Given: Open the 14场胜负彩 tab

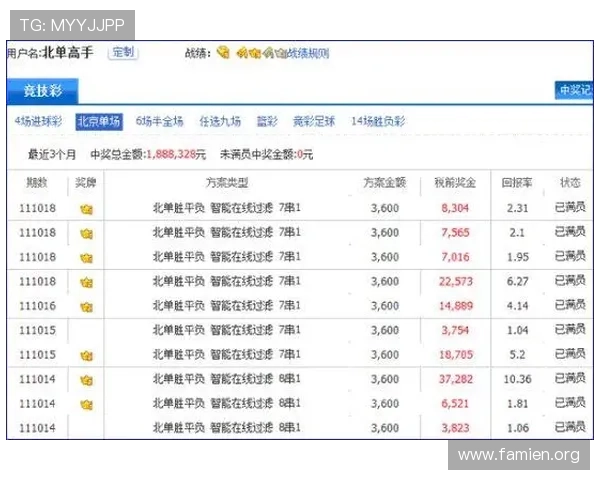Looking at the screenshot, I should pos(378,121).
